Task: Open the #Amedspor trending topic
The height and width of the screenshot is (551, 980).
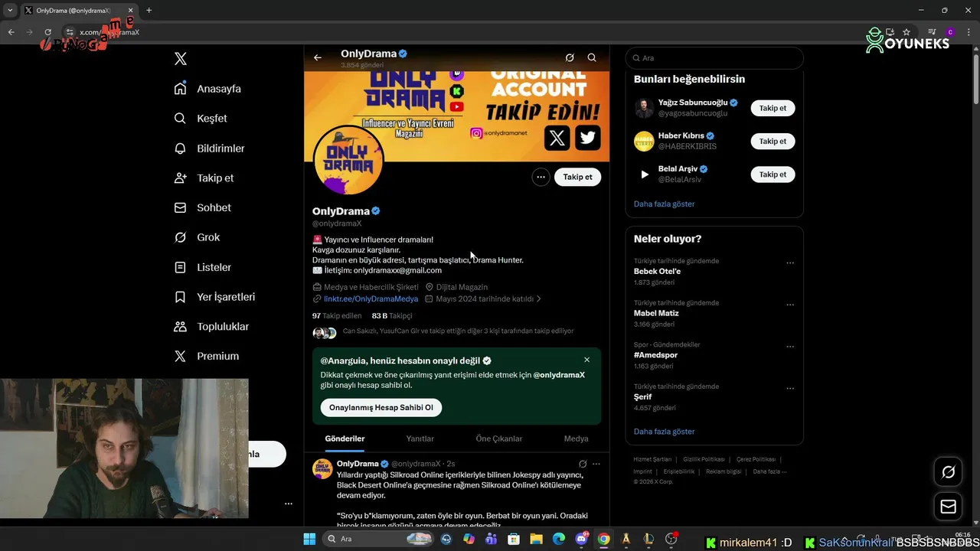Action: click(x=655, y=355)
